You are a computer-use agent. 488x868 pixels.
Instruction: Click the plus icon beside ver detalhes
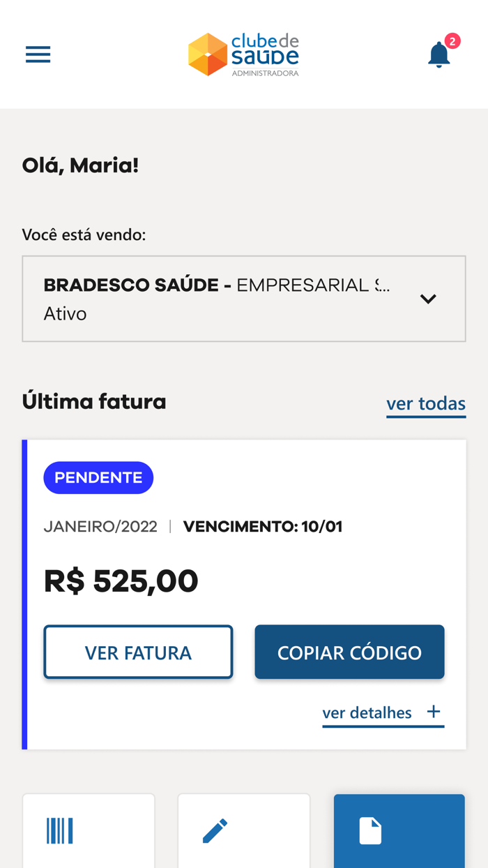[434, 711]
